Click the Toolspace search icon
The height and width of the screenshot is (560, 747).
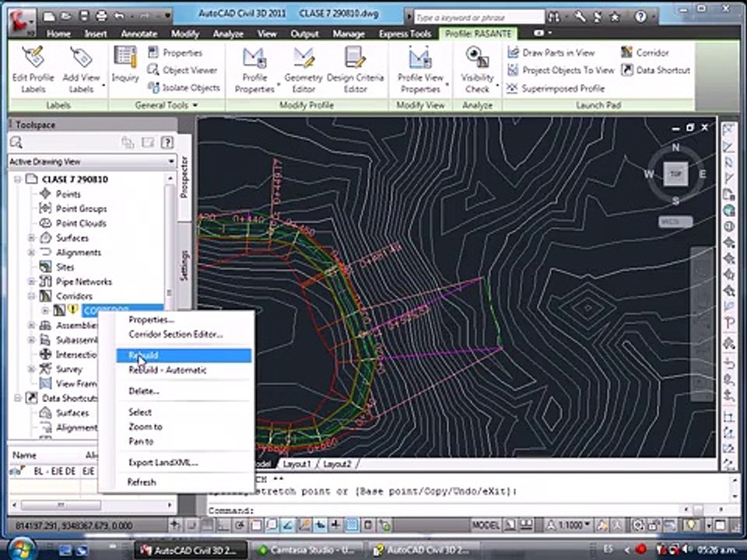16,142
